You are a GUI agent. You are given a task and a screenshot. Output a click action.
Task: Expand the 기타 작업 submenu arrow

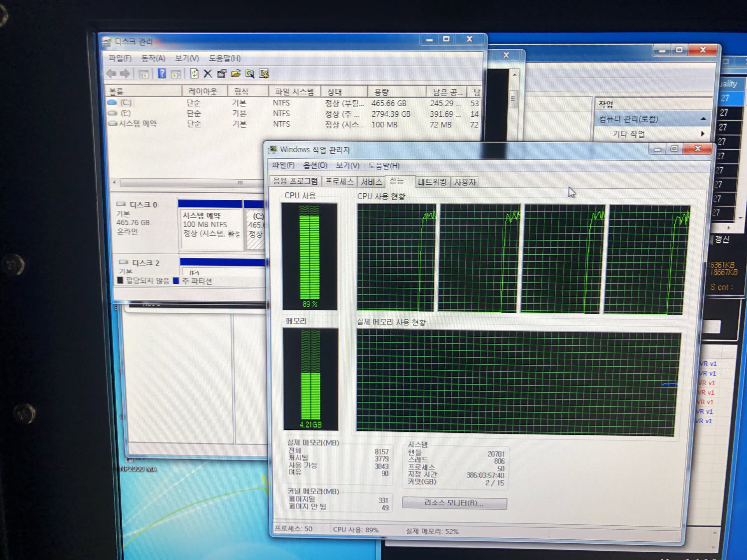click(703, 134)
